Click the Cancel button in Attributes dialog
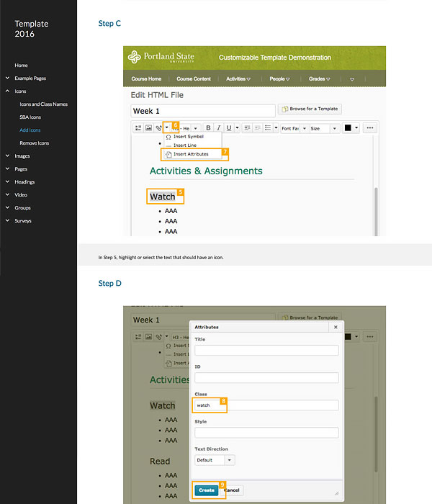Screen dimensions: 432x504 232,490
